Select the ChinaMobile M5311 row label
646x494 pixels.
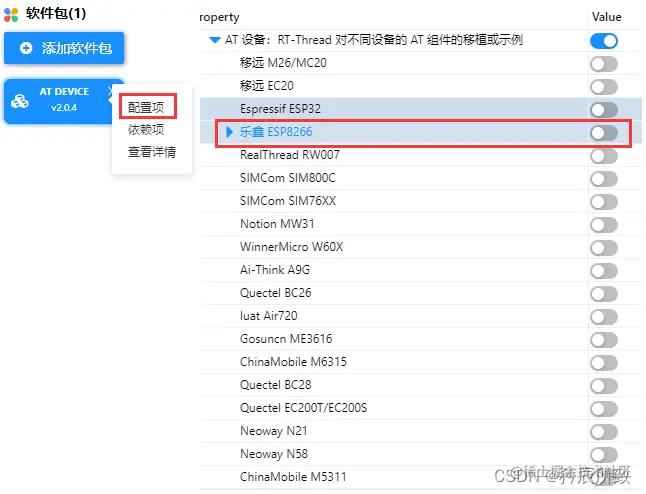click(x=293, y=477)
